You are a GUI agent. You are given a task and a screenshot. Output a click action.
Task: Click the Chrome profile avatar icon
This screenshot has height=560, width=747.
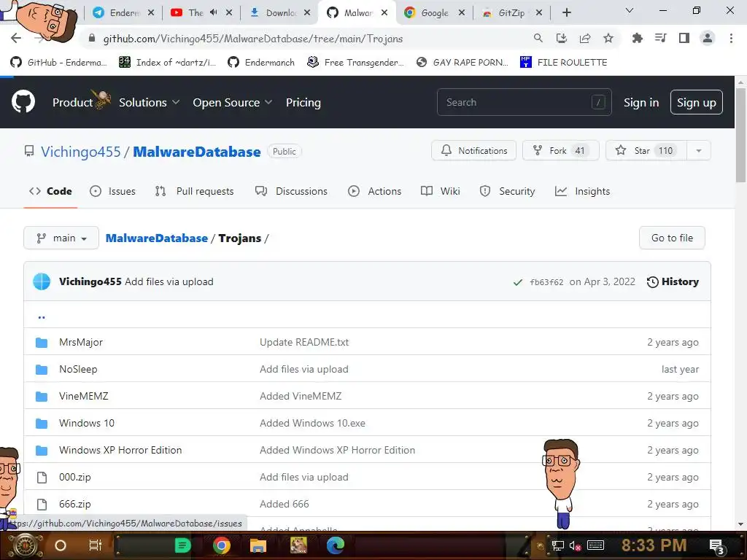pos(708,38)
